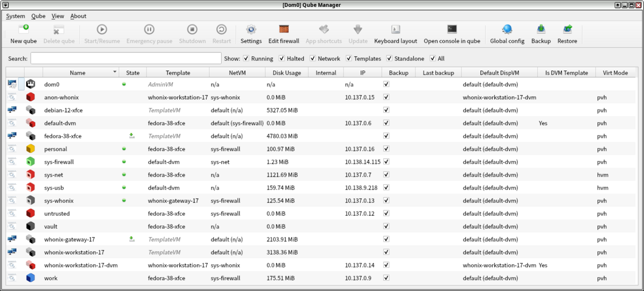The image size is (644, 291).
Task: Open qube Settings gear icon
Action: tap(251, 30)
